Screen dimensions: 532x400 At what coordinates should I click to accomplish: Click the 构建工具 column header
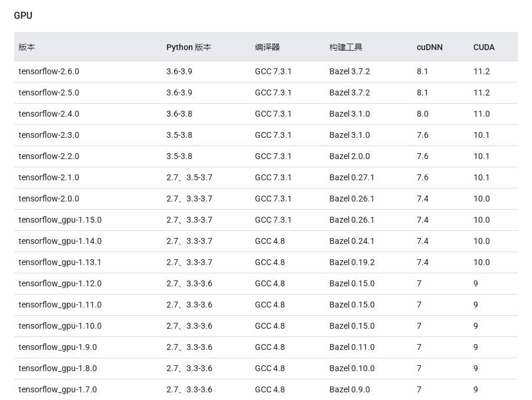tap(346, 47)
